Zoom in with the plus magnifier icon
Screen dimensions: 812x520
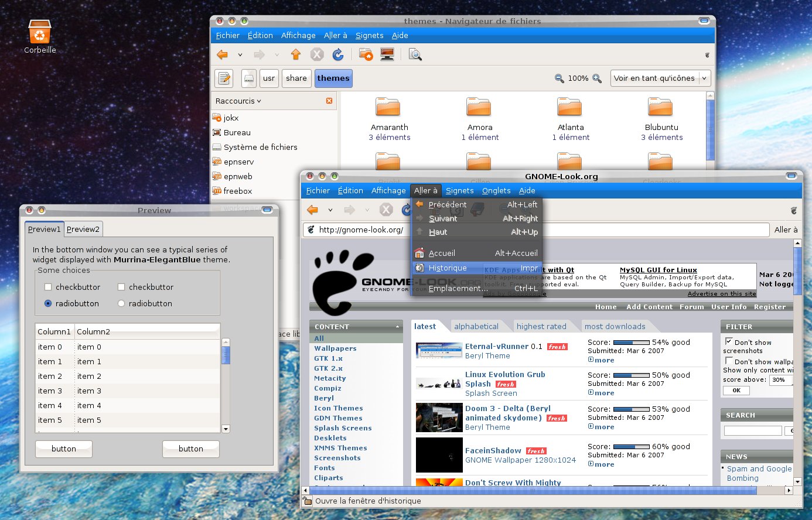point(597,78)
